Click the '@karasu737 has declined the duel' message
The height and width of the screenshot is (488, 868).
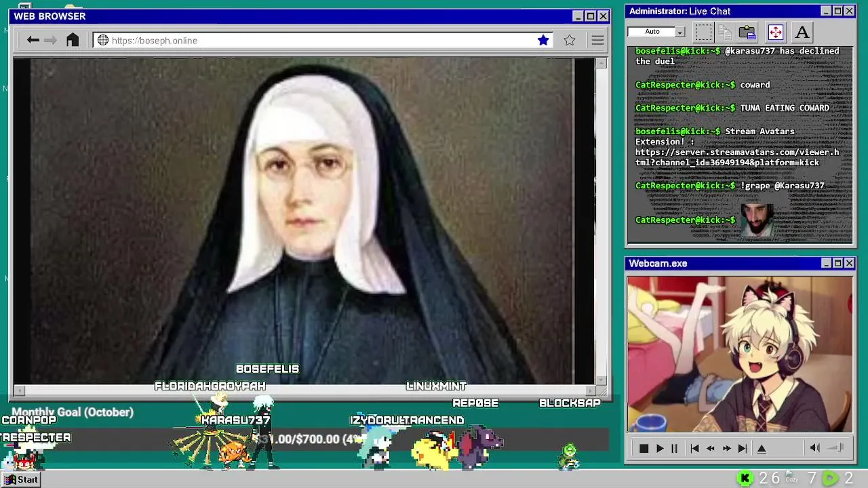pos(737,56)
